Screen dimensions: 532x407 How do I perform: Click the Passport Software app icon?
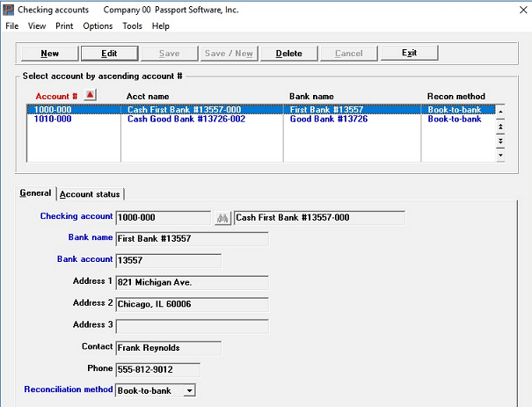9,10
